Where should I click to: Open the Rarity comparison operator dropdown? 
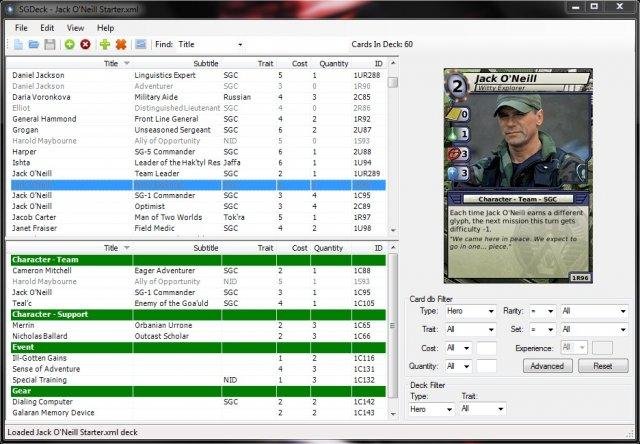tap(542, 311)
